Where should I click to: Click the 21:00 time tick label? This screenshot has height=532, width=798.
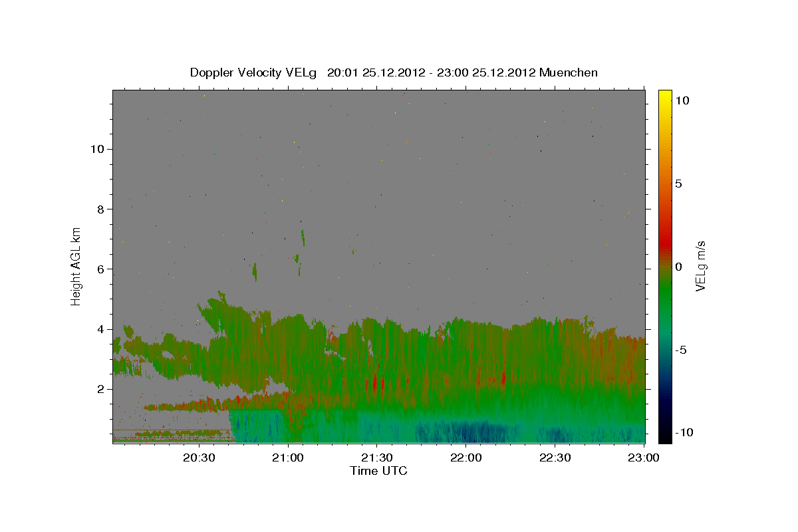(288, 458)
